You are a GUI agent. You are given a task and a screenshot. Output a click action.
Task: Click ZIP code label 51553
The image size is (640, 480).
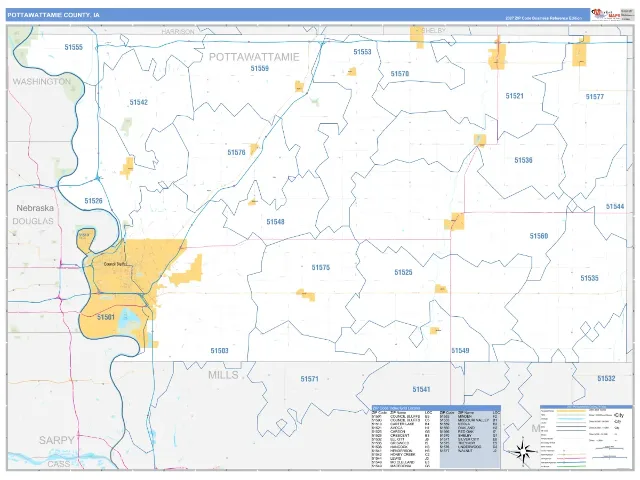362,52
